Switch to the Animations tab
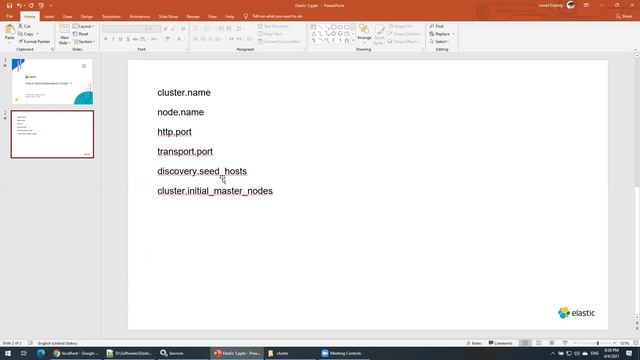Screen dimensions: 640x360 [140, 16]
